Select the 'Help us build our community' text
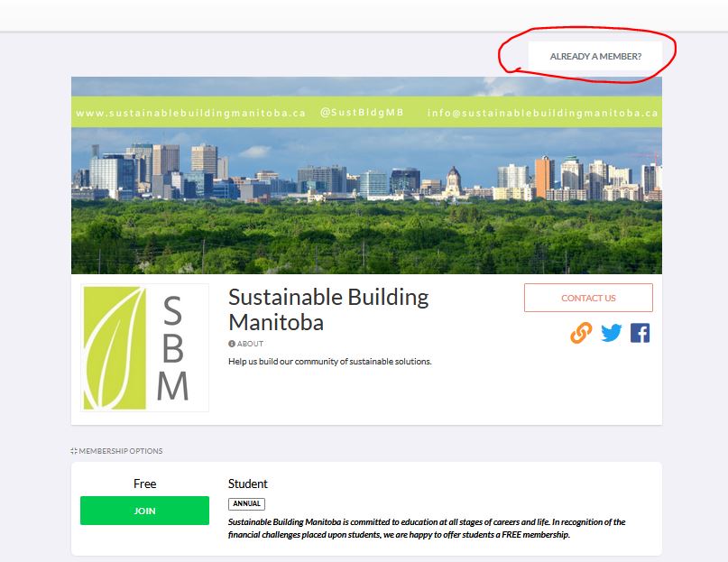This screenshot has width=728, height=562. [x=329, y=362]
